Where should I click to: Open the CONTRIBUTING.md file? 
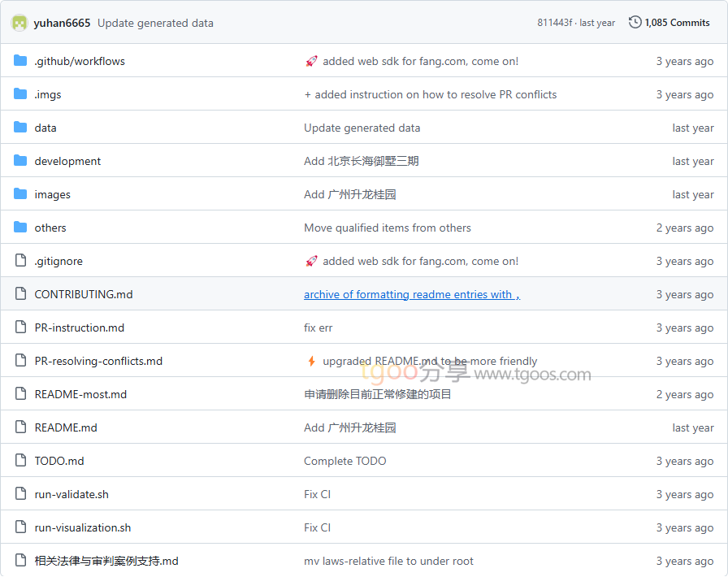click(x=83, y=294)
